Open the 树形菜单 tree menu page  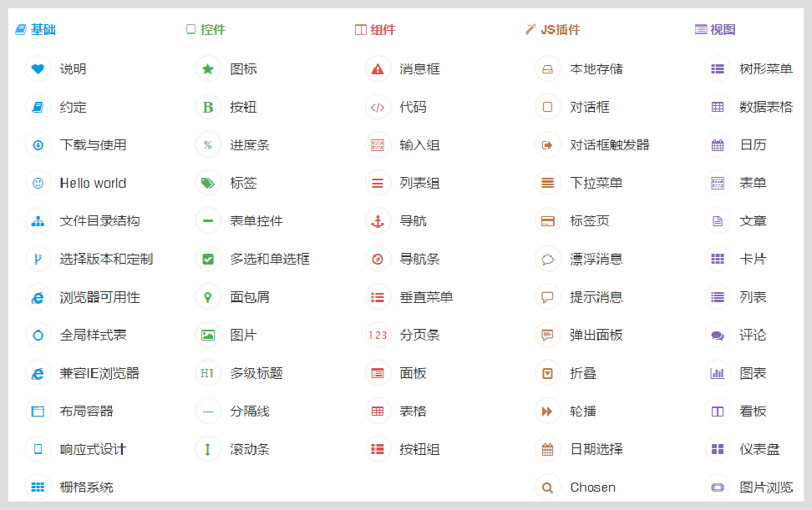click(x=765, y=69)
